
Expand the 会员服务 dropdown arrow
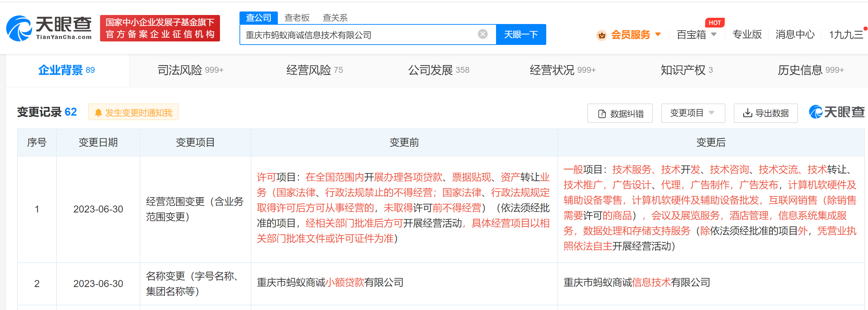[x=658, y=34]
